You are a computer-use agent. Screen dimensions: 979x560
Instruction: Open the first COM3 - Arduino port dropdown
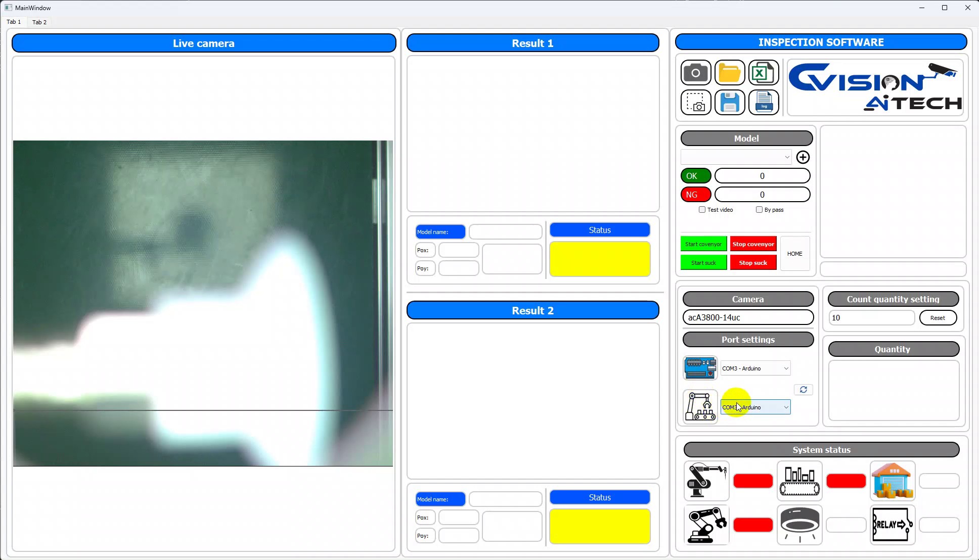(755, 368)
